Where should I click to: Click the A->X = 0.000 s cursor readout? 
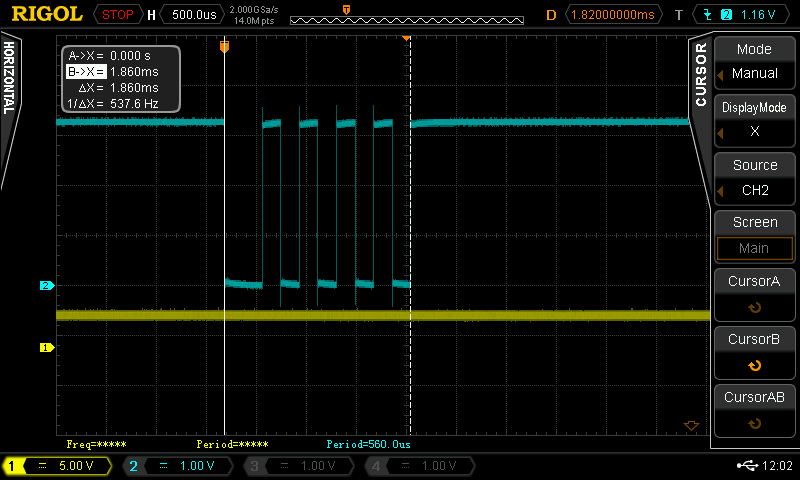click(x=110, y=56)
